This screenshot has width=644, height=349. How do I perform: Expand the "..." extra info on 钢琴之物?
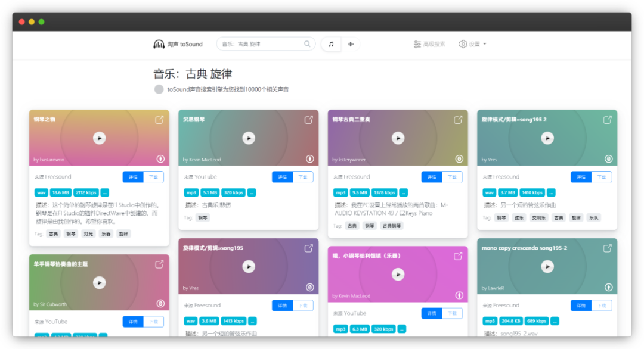105,192
